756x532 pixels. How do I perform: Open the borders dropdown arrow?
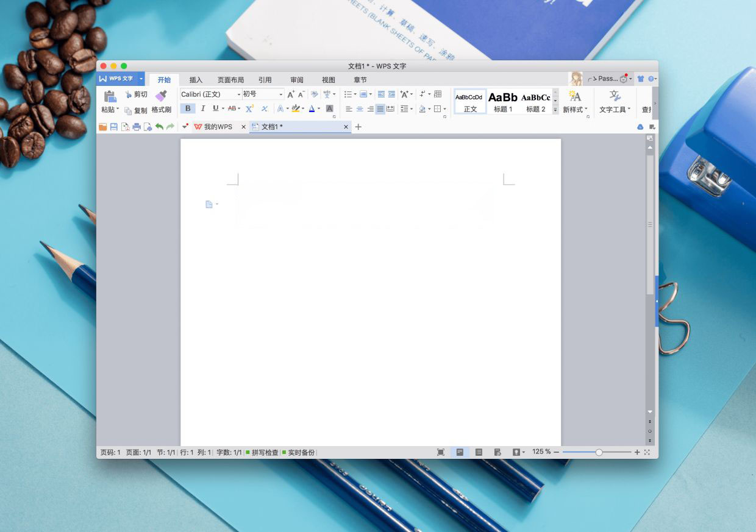[x=444, y=110]
